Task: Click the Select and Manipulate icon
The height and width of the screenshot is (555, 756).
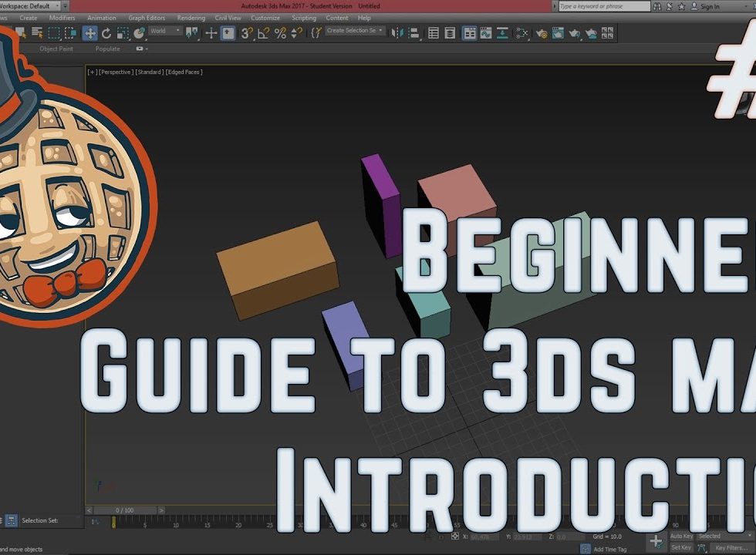Action: coord(211,33)
